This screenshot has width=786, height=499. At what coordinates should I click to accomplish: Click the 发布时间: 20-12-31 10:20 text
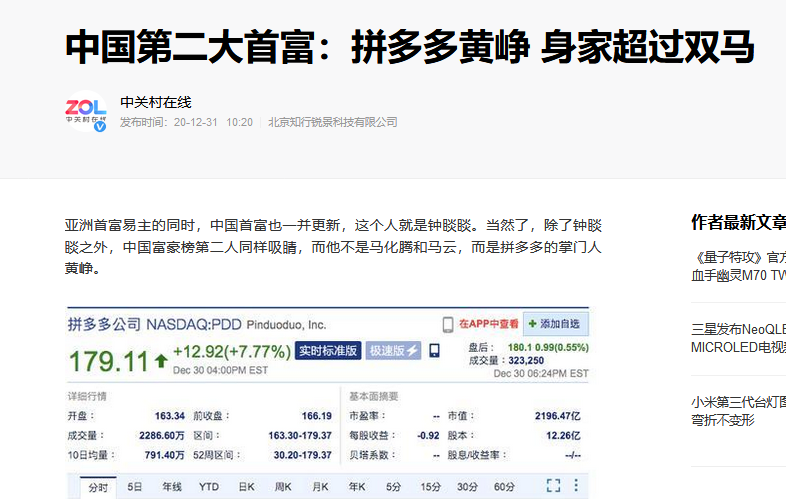point(186,122)
